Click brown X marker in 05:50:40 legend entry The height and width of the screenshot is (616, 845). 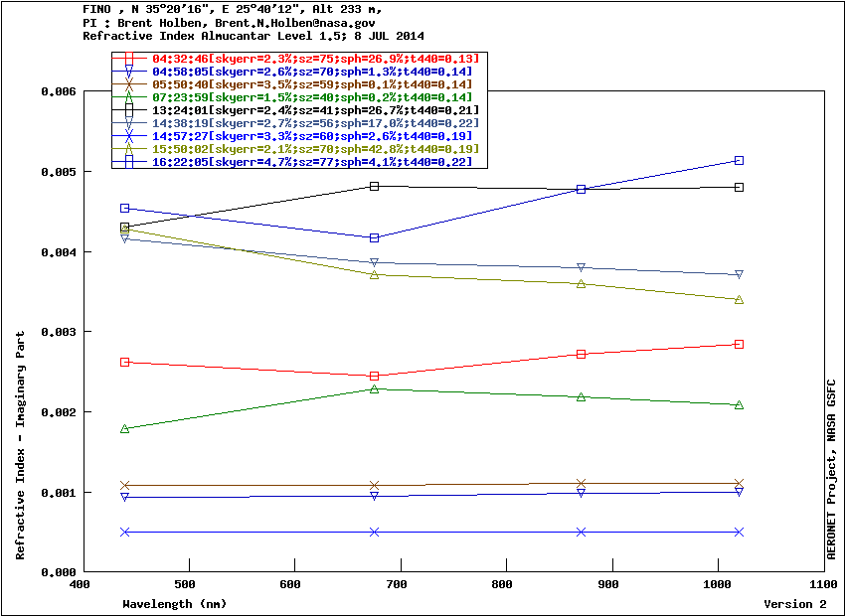pyautogui.click(x=128, y=84)
